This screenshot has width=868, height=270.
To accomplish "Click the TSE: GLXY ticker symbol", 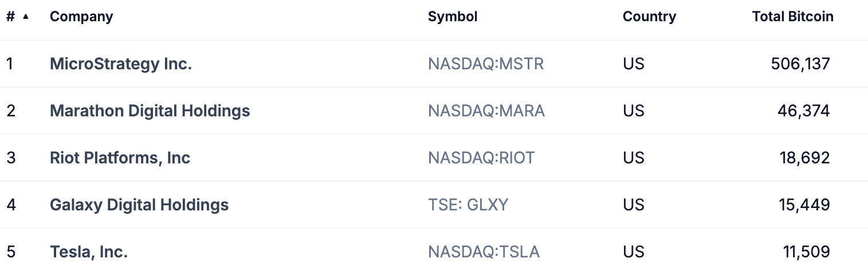I will [x=468, y=205].
